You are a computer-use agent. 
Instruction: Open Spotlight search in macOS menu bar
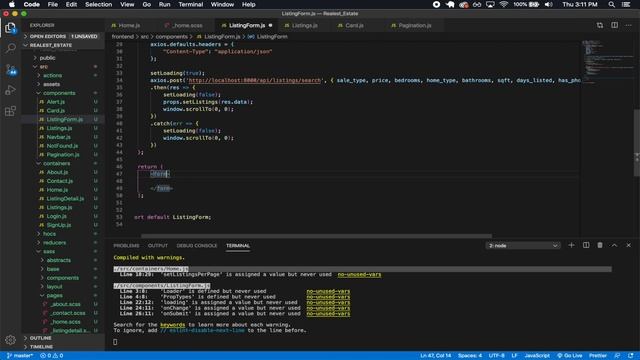coord(611,4)
